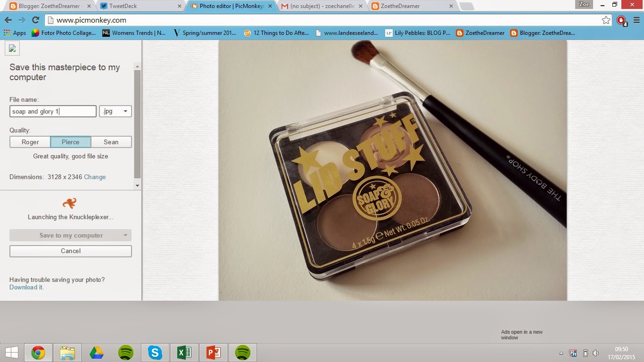
Task: Open the Windows Start menu
Action: click(12, 353)
